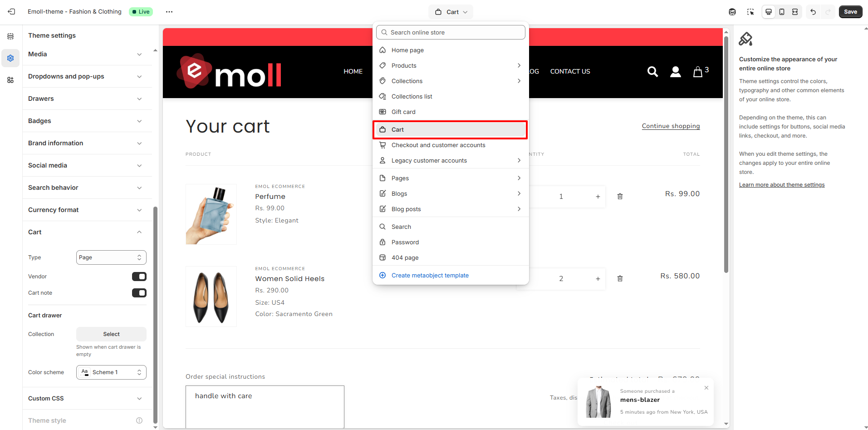This screenshot has width=868, height=430.
Task: Open the Cart template selector at top
Action: (x=451, y=12)
